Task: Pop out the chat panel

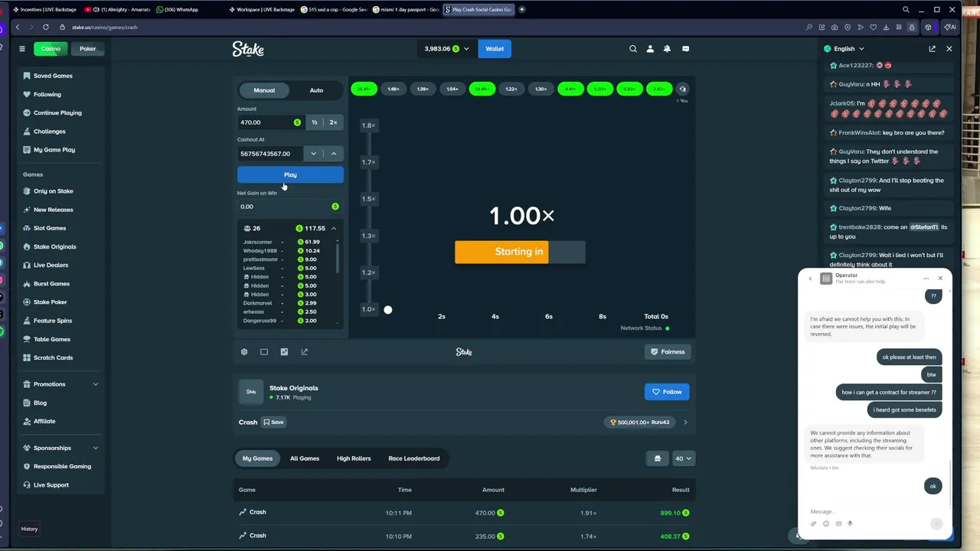Action: click(x=932, y=49)
